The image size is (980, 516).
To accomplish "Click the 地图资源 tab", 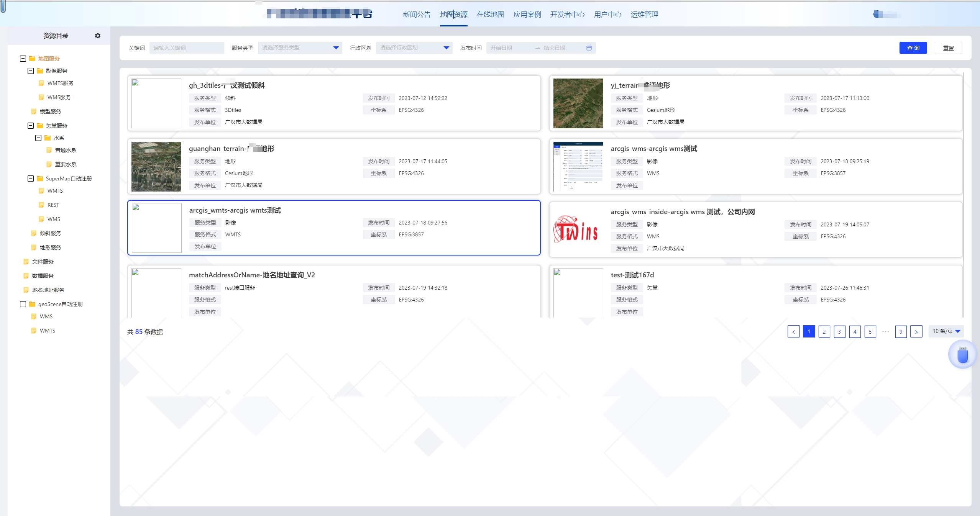I will [454, 14].
